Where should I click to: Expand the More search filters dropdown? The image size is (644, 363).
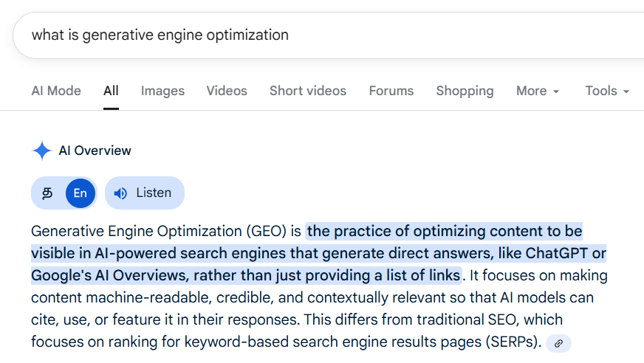pos(537,91)
